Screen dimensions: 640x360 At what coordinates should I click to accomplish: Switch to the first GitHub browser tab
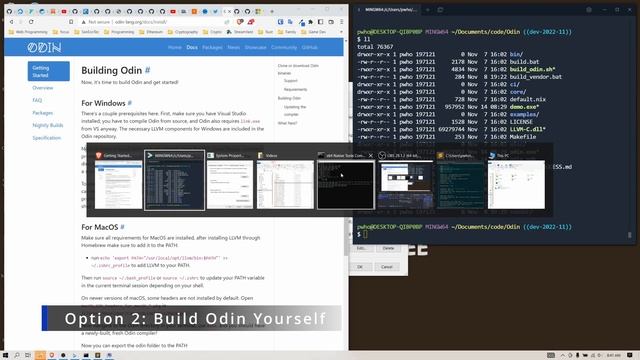pos(9,11)
